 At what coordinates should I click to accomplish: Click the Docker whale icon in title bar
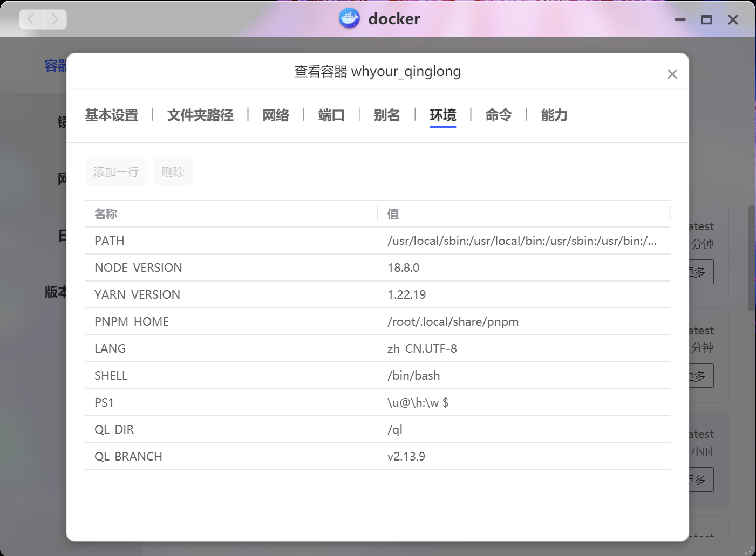[x=349, y=19]
